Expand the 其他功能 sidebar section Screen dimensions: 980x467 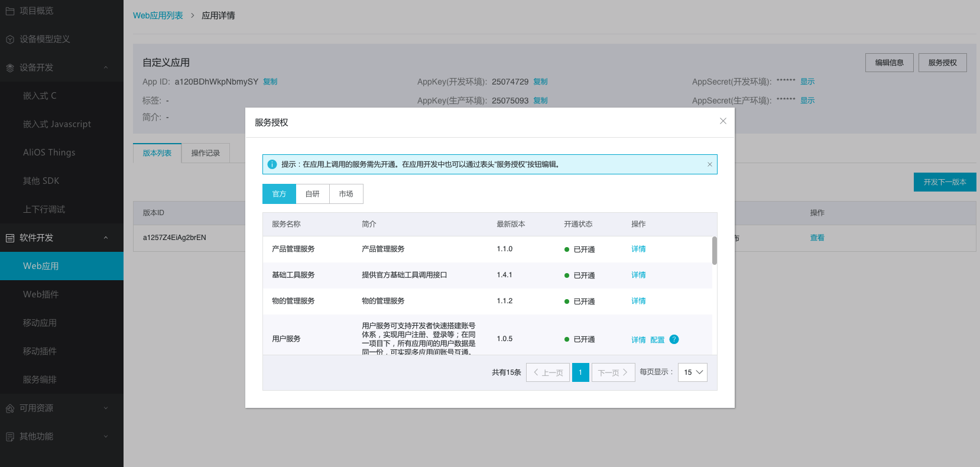(106, 436)
